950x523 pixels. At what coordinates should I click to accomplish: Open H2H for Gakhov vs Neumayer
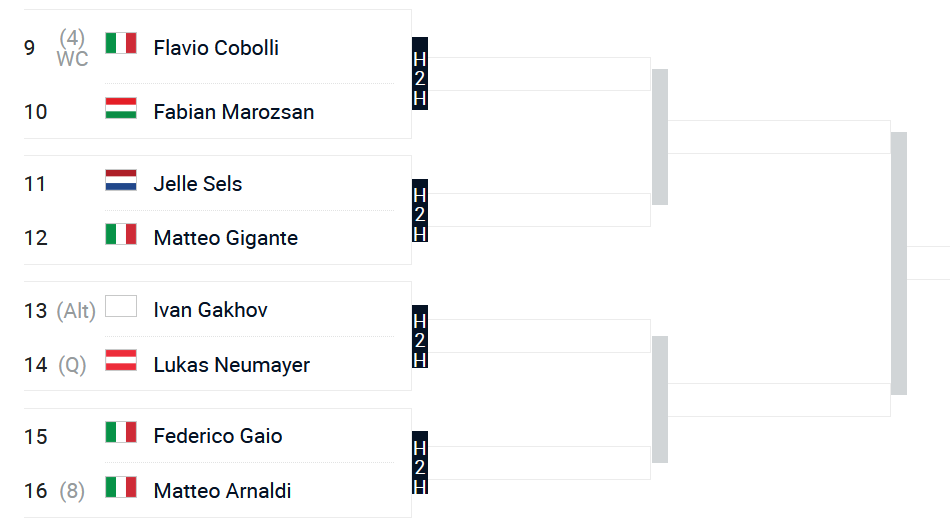click(420, 336)
